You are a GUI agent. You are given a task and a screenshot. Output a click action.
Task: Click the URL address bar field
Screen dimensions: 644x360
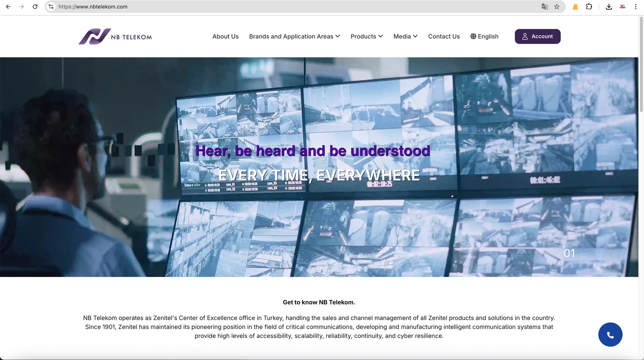pyautogui.click(x=282, y=7)
